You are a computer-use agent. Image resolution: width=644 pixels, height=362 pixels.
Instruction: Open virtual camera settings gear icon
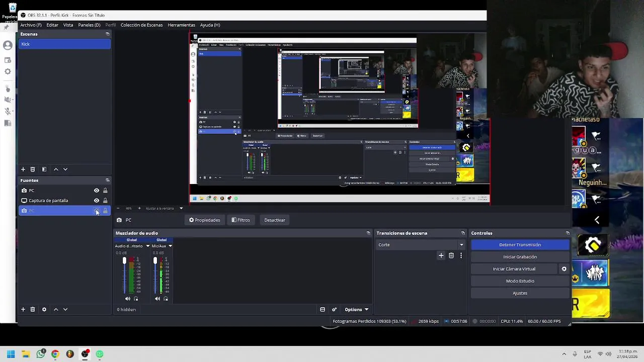click(564, 269)
